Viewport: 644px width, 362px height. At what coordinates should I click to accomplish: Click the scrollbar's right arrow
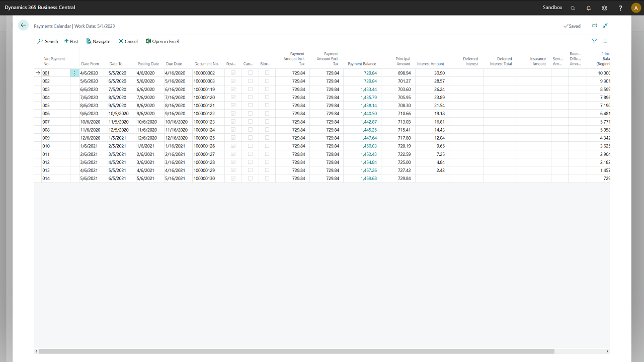[x=607, y=351]
